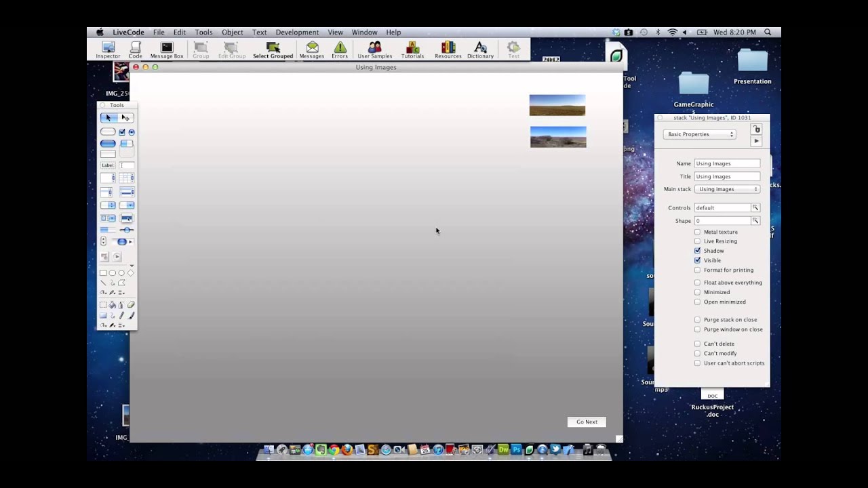Pick the eraser paint tool in Tools palette
868x488 pixels.
(x=131, y=305)
